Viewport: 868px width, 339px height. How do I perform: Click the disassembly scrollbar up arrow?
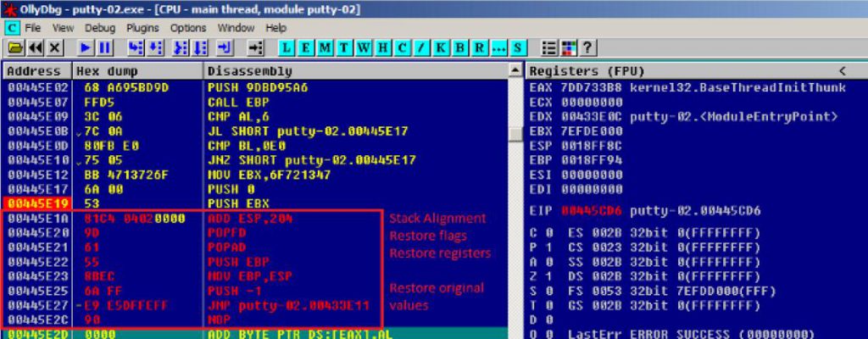[515, 71]
